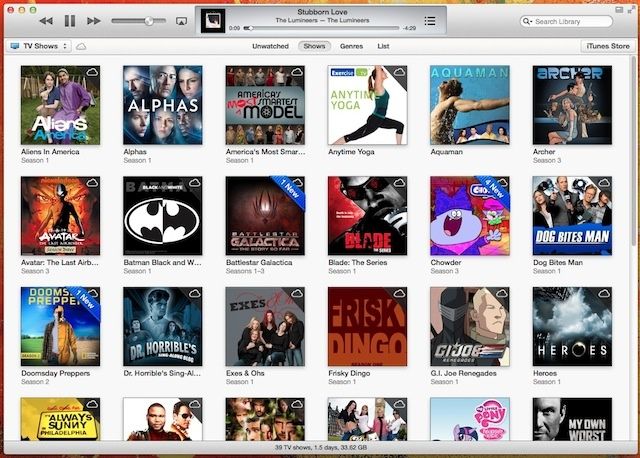Open the AirPlay output icon
This screenshot has height=458, width=640.
click(x=181, y=21)
